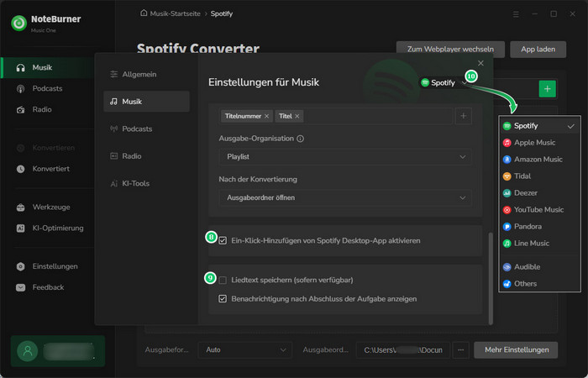The image size is (588, 378).
Task: Open Radio in the main sidebar
Action: (42, 109)
